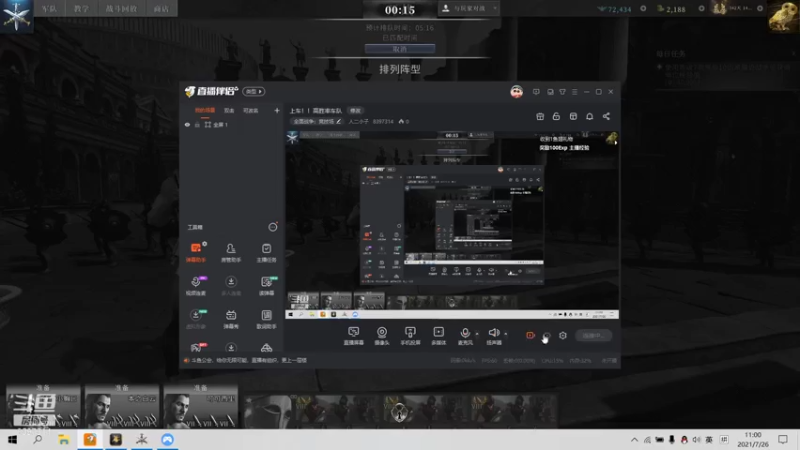800x450 pixels.
Task: Open the 歌词助手 lyrics assistant tool
Action: coord(266,319)
